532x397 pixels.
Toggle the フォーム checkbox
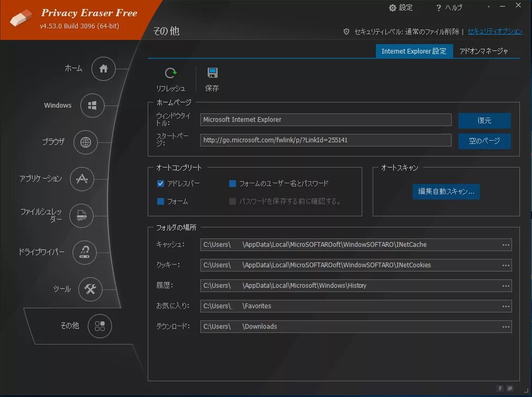click(x=160, y=201)
